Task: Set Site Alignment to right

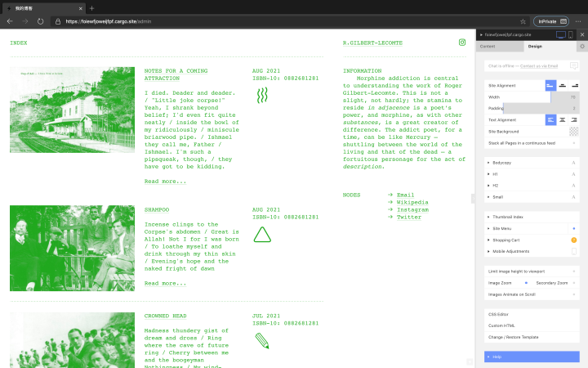Action: click(x=574, y=86)
